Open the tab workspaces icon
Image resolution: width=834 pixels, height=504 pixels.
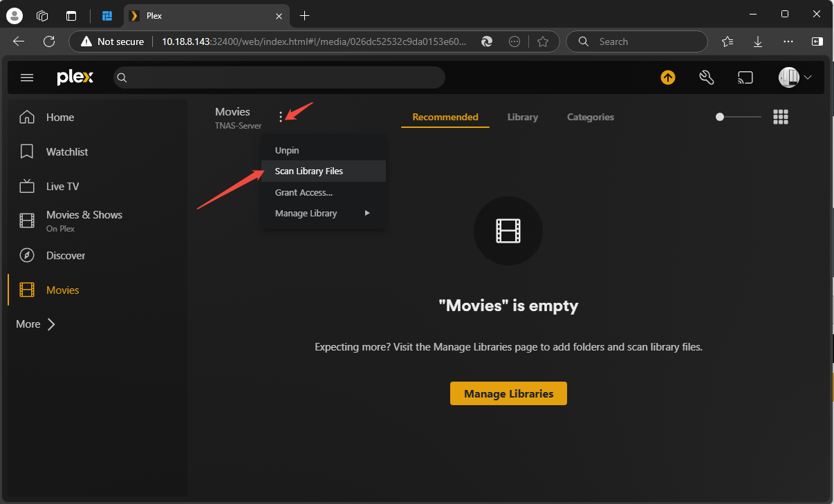pos(43,15)
